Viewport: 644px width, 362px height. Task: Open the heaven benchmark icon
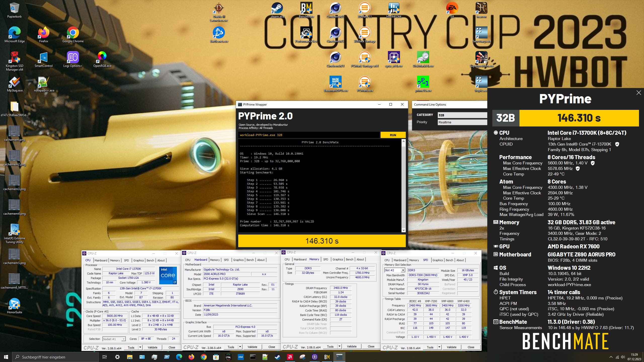pos(481,10)
